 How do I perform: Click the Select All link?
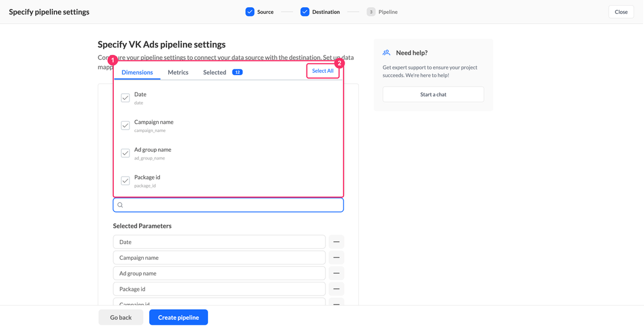coord(323,70)
